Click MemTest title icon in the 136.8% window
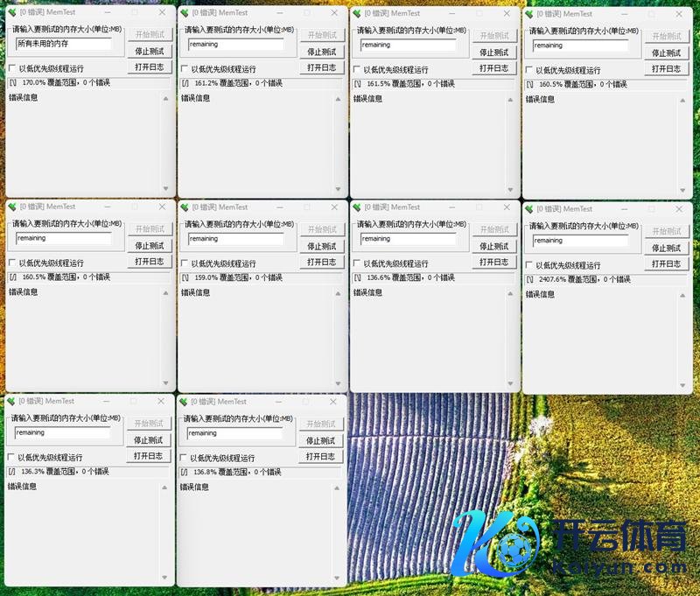The image size is (700, 596). click(185, 402)
